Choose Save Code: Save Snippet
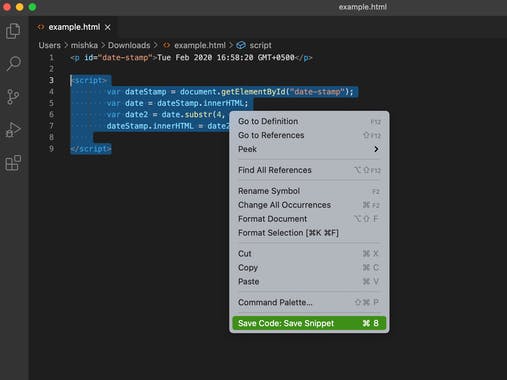Image resolution: width=507 pixels, height=380 pixels. point(309,323)
